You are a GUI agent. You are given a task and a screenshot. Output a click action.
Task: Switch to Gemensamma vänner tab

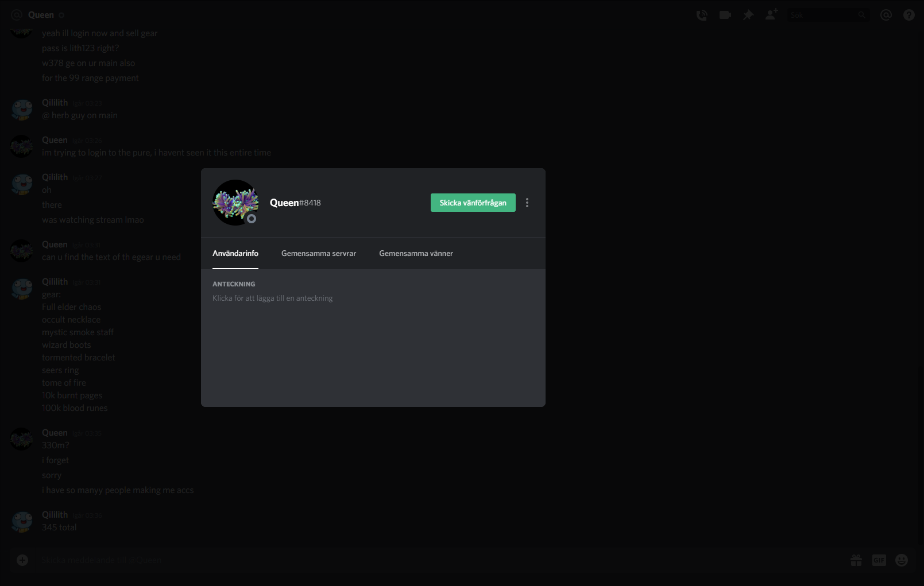pos(416,253)
